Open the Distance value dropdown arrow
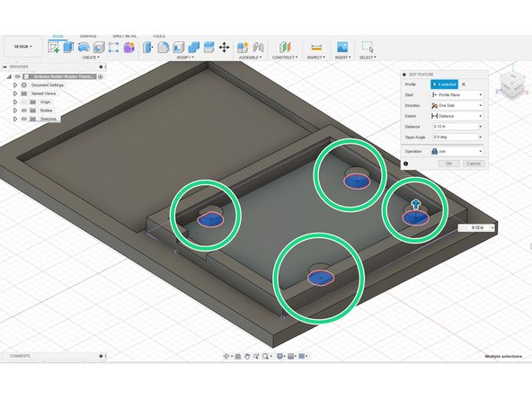532x399 pixels. click(481, 127)
